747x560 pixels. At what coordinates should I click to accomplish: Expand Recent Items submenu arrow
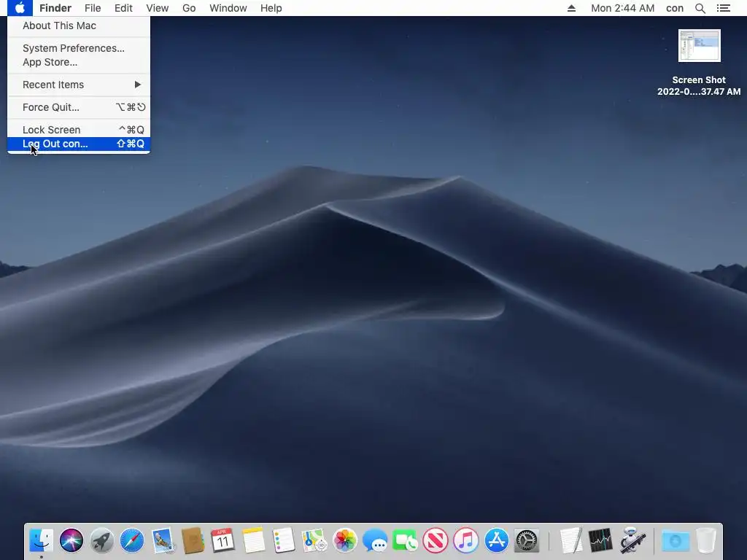click(138, 85)
